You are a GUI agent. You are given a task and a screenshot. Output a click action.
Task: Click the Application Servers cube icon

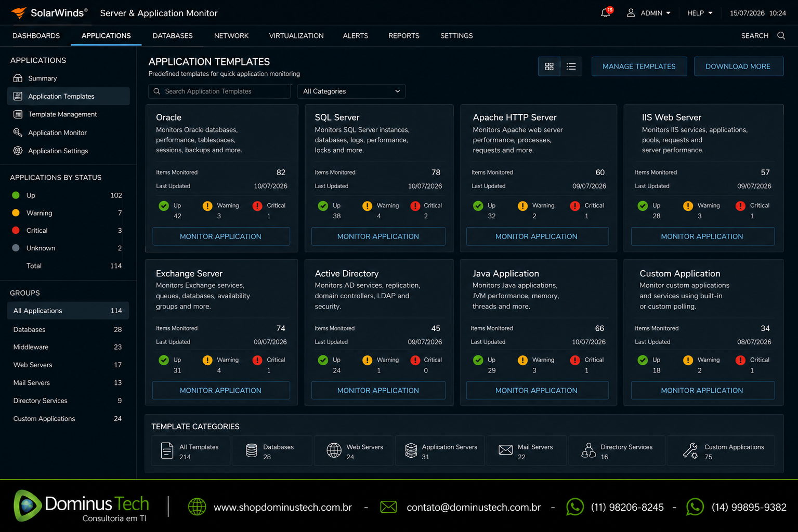[411, 450]
